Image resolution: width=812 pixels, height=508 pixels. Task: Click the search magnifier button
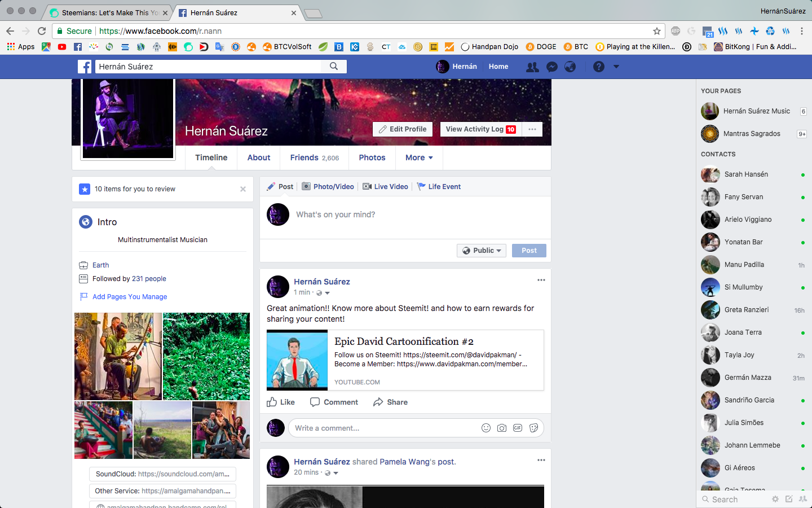pyautogui.click(x=334, y=67)
